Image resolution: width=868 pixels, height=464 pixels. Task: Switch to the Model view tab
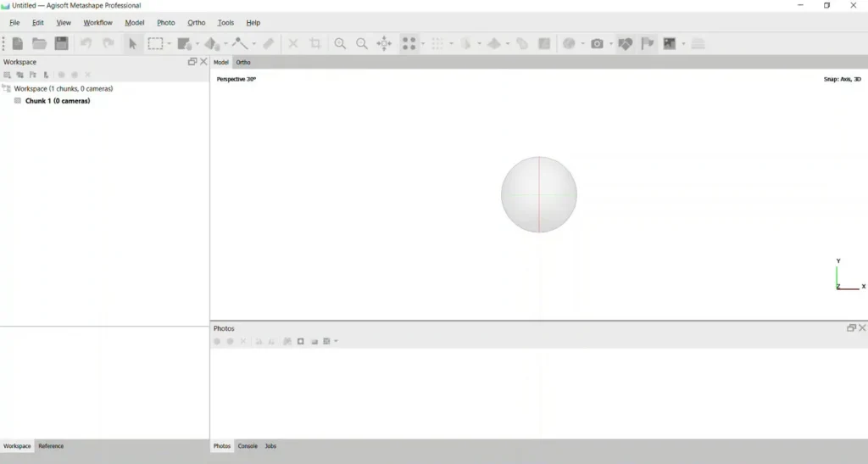[221, 62]
